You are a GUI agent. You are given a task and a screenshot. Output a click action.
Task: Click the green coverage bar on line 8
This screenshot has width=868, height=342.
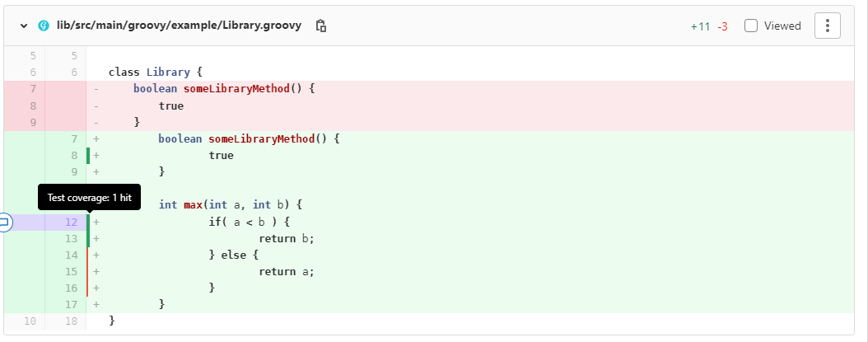88,156
